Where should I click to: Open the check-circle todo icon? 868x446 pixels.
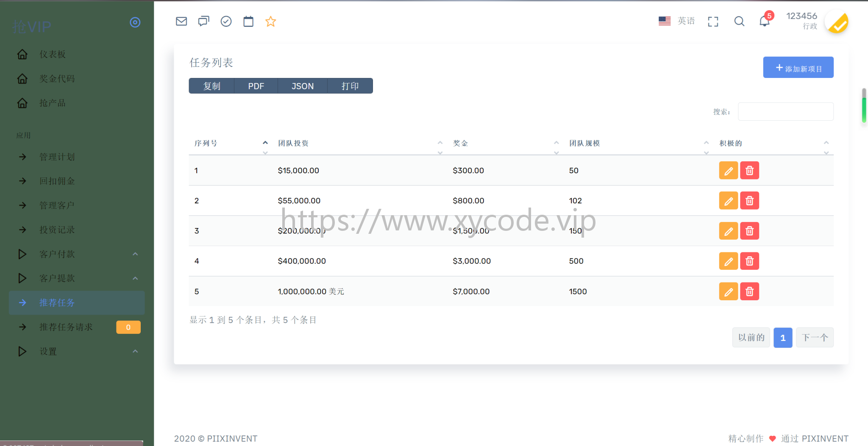pos(226,21)
